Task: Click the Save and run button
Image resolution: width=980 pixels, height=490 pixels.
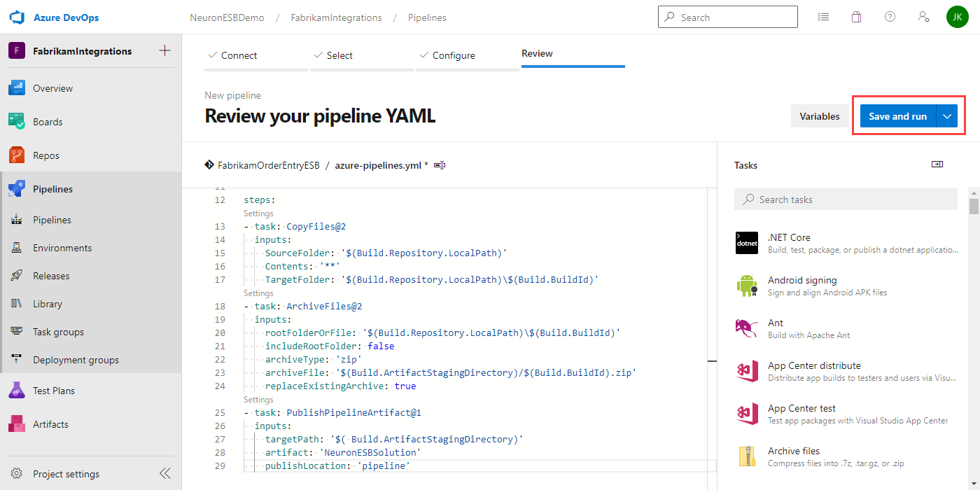Action: [898, 116]
